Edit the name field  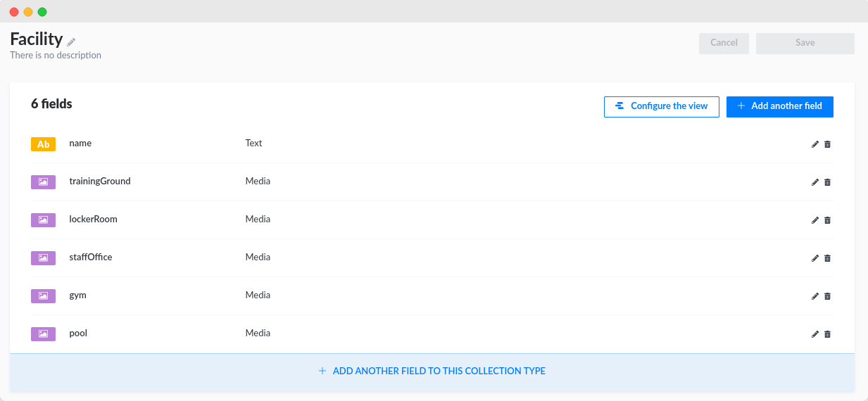(x=815, y=144)
